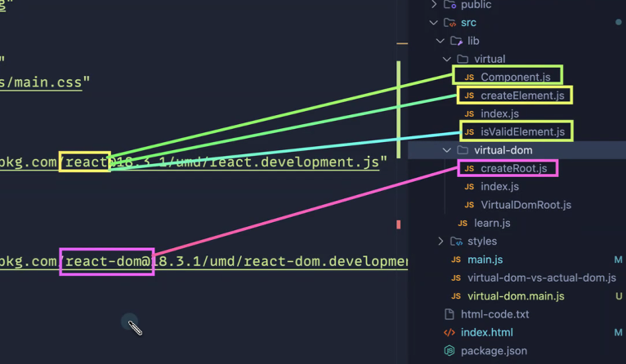Select the styles folder row
This screenshot has width=626, height=364.
coord(517,242)
